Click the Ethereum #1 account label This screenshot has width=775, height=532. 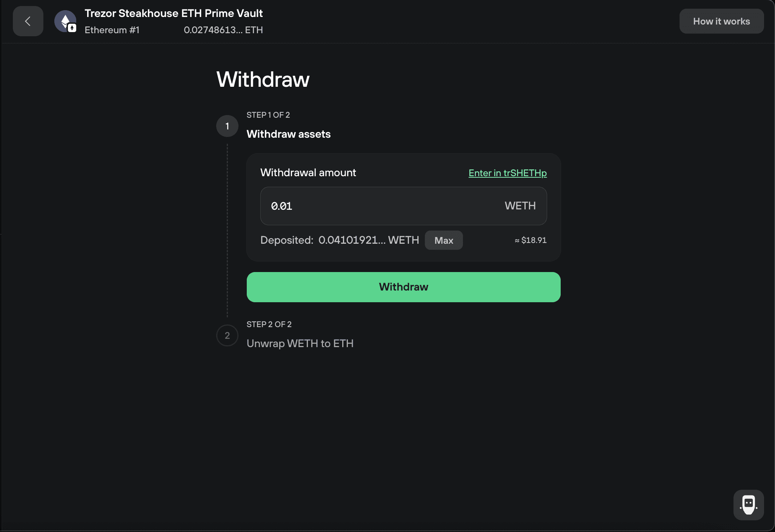[x=112, y=30]
